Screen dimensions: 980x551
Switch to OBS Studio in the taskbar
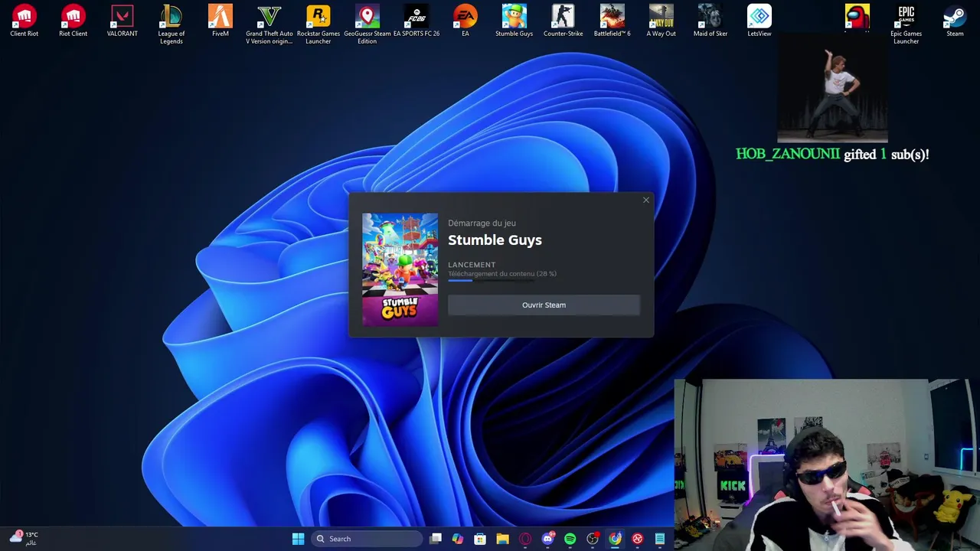coord(593,539)
